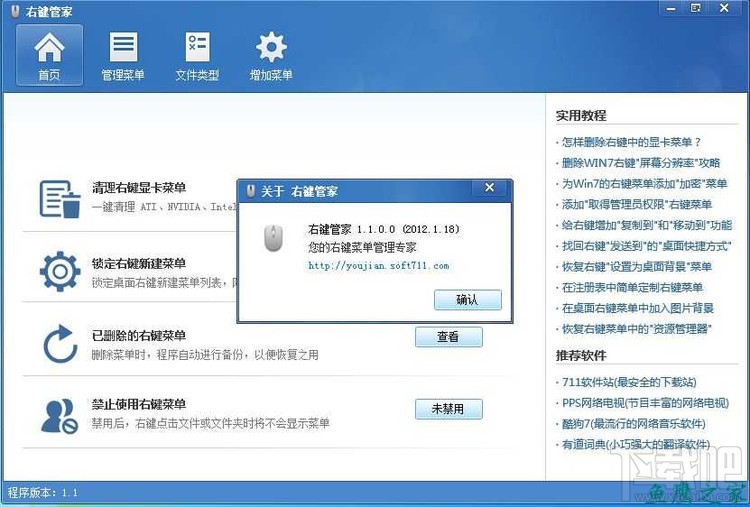The width and height of the screenshot is (750, 507).
Task: Click the 实用教程 section heading
Action: point(581,115)
